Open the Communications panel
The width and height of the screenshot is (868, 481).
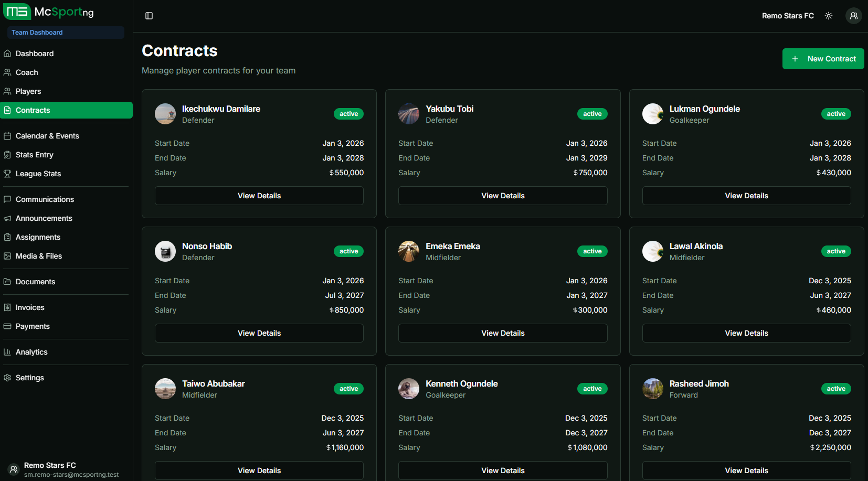pos(45,199)
